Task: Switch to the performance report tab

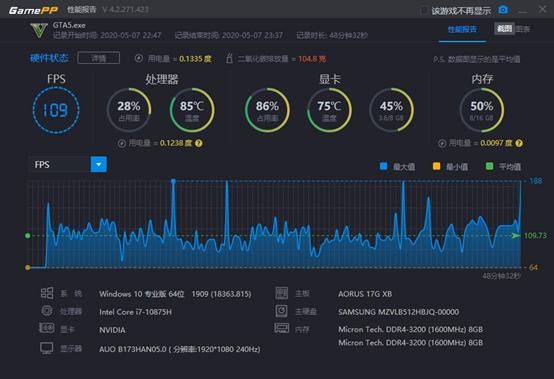Action: point(462,29)
